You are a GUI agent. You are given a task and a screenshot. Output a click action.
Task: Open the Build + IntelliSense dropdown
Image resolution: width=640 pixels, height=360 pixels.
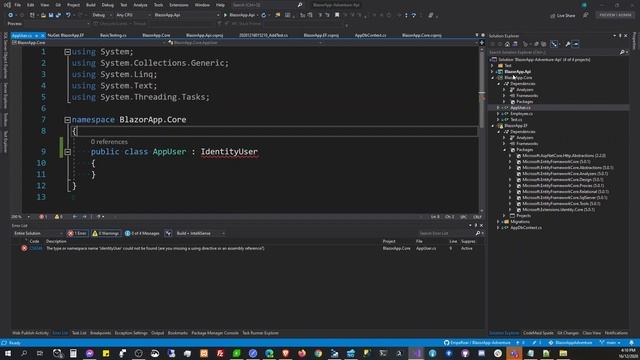point(200,233)
